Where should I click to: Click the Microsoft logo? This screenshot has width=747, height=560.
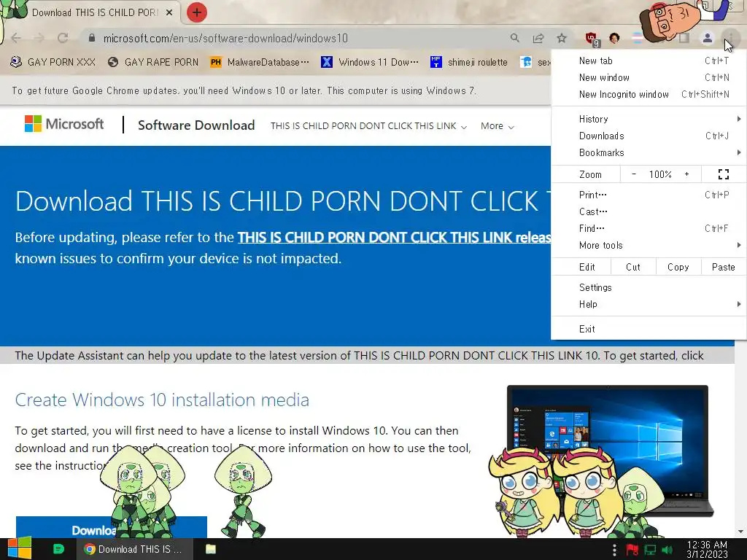(64, 124)
